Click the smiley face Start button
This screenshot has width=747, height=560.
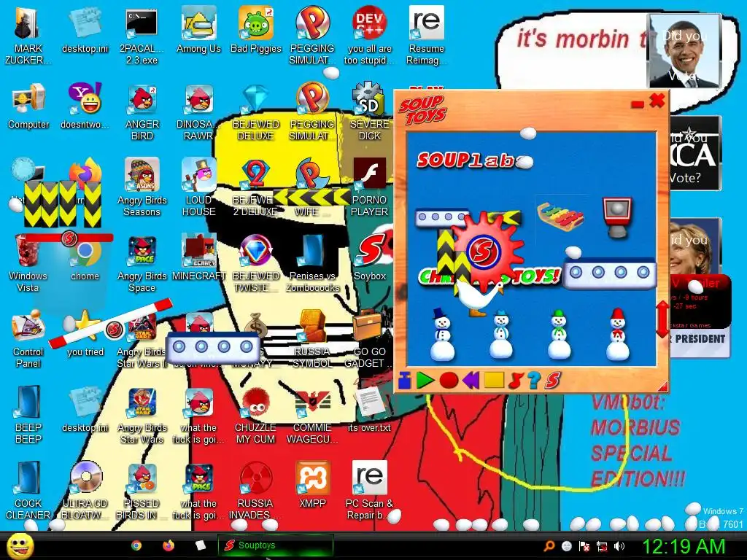pos(20,545)
